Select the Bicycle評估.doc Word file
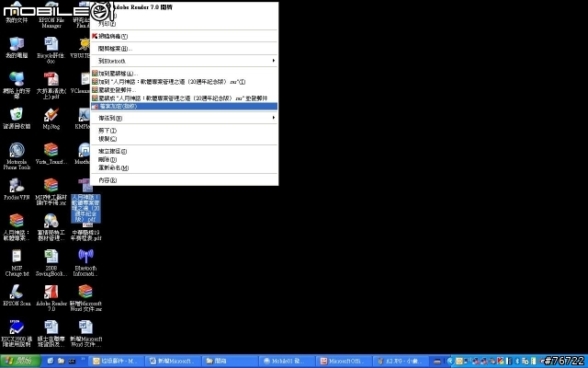 [x=51, y=50]
